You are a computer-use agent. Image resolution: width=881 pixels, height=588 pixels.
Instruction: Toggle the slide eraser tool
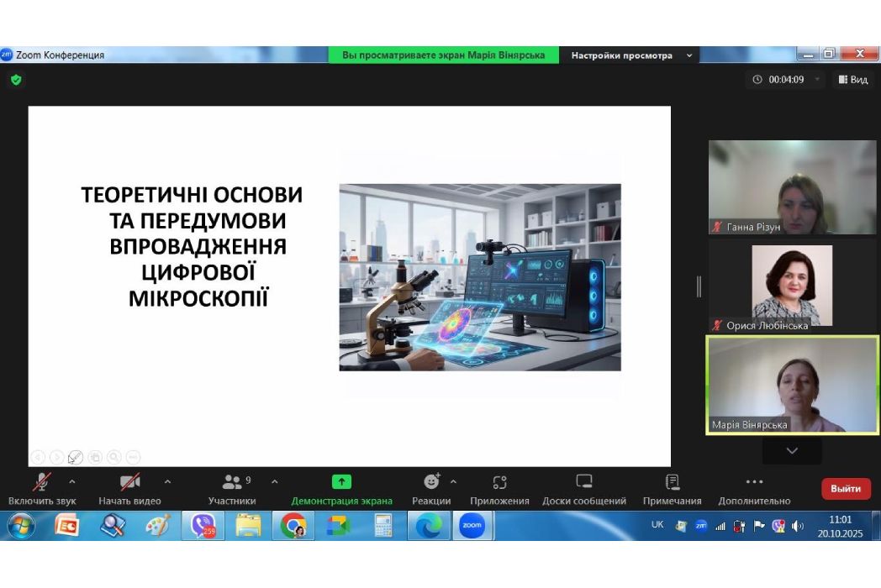(95, 458)
